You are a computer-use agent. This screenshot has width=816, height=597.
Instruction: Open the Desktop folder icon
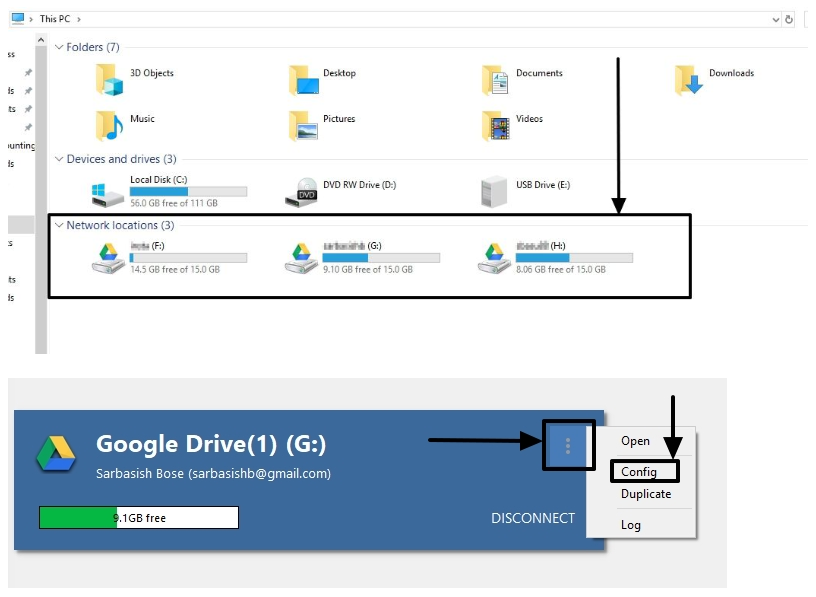(x=303, y=80)
